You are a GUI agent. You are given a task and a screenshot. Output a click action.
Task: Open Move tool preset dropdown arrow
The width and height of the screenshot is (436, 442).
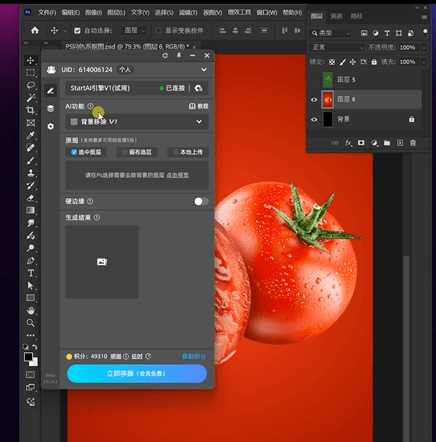pos(65,31)
